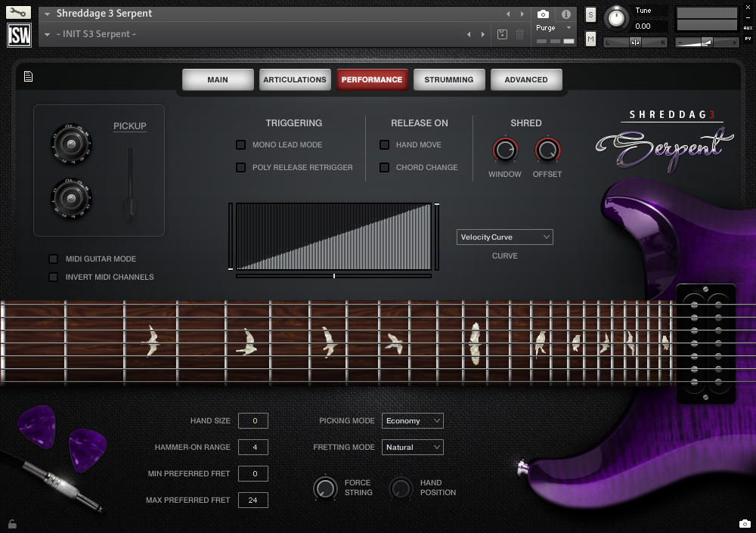Open the Velocity Curve dropdown
The image size is (756, 533).
[504, 237]
